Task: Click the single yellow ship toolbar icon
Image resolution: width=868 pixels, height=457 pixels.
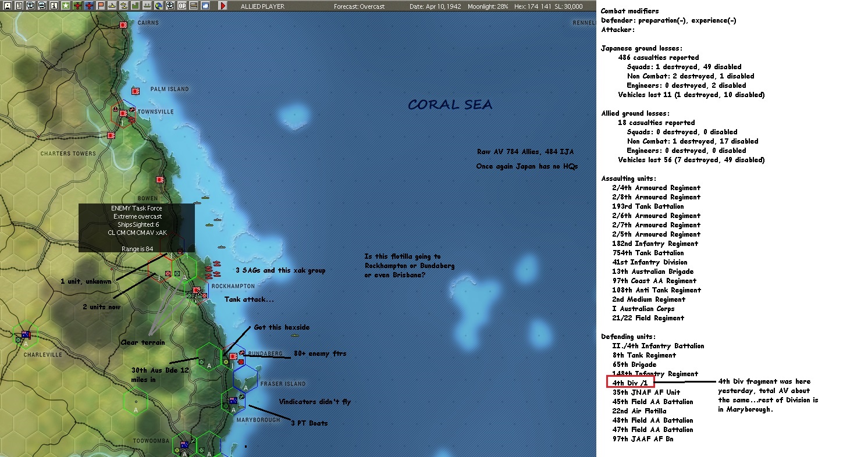Action: tap(112, 6)
